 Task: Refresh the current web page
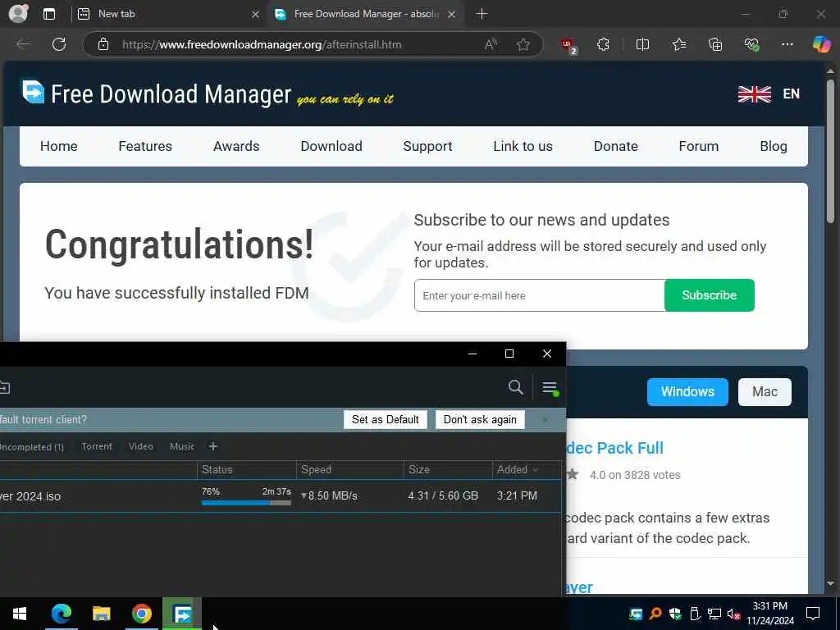click(59, 44)
